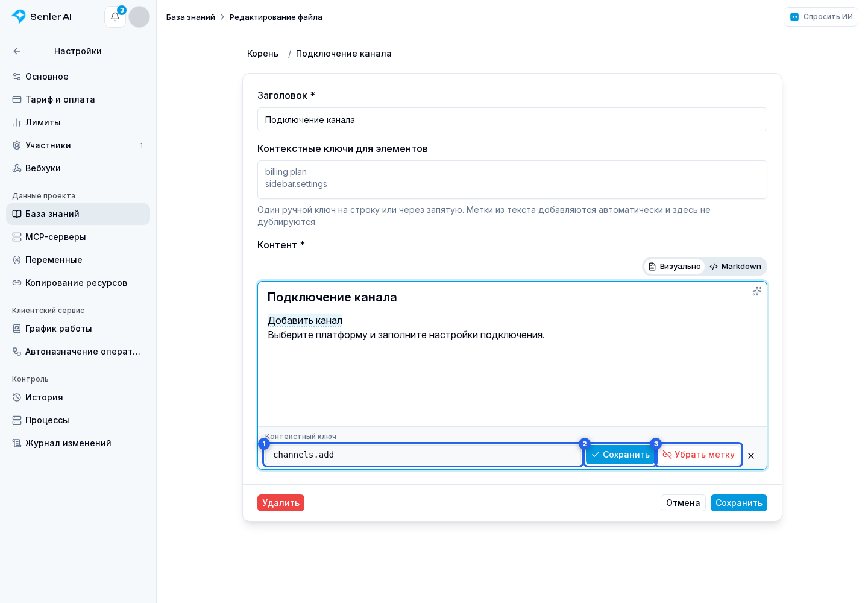Screen dimensions: 868x603
Task: Open Тариф и оплата section
Action: click(78, 99)
